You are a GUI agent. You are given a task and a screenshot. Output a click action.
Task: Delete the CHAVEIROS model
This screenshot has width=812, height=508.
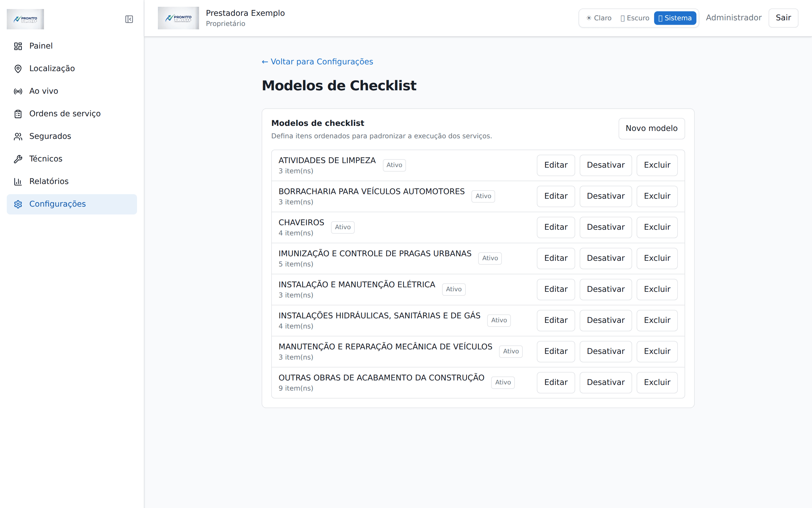657,227
